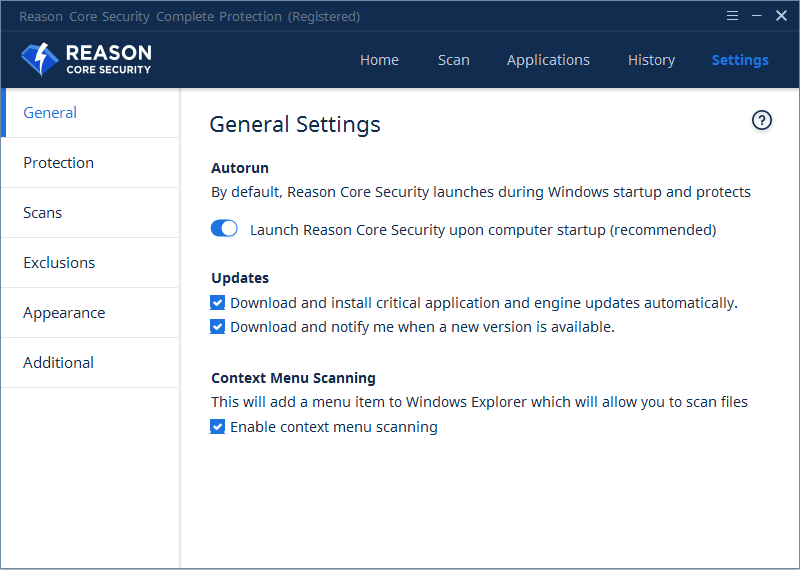The width and height of the screenshot is (800, 570).
Task: Switch to the Scan tab
Action: (x=453, y=60)
